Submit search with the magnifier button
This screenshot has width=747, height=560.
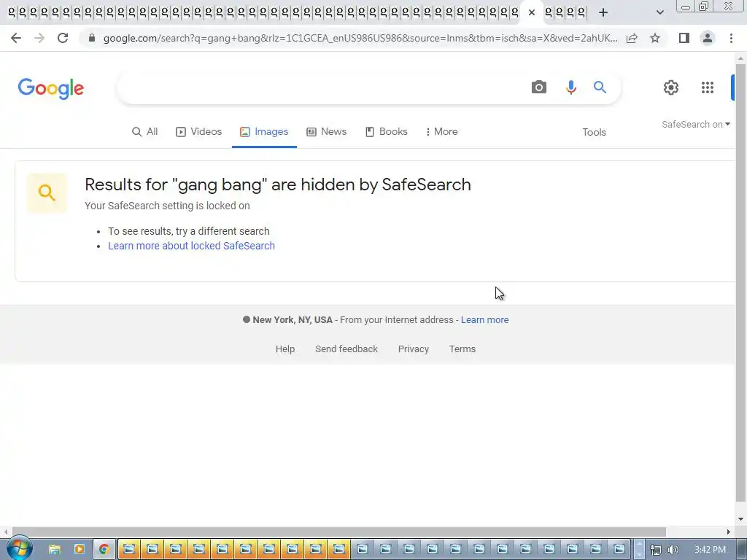click(600, 87)
